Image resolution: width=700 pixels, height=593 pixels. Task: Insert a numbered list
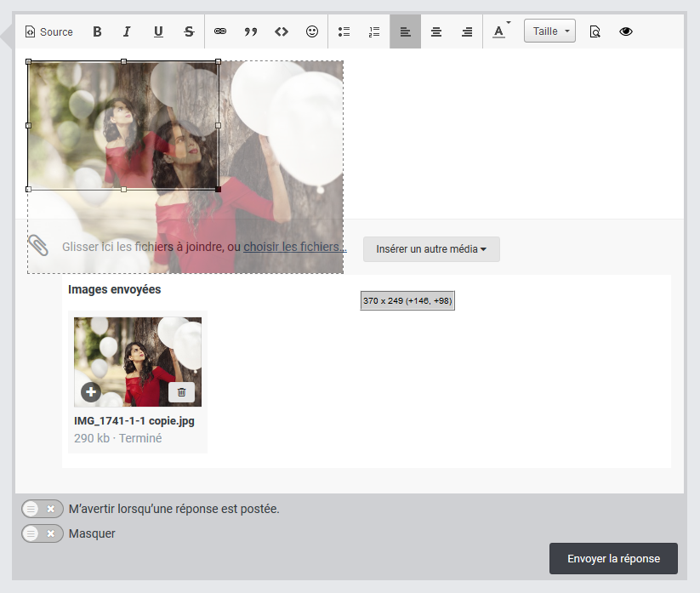[374, 31]
